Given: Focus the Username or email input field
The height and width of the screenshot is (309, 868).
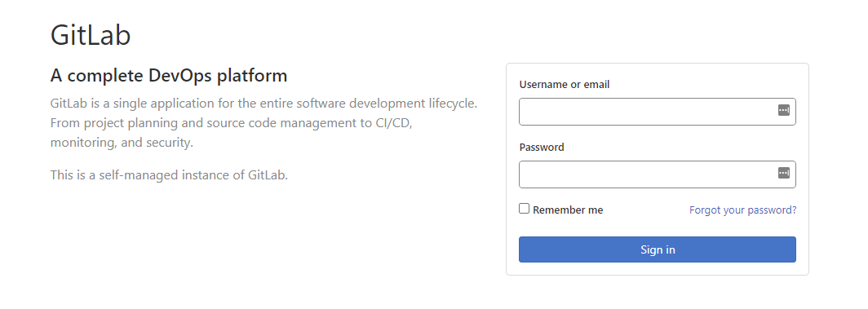Looking at the screenshot, I should pos(658,112).
